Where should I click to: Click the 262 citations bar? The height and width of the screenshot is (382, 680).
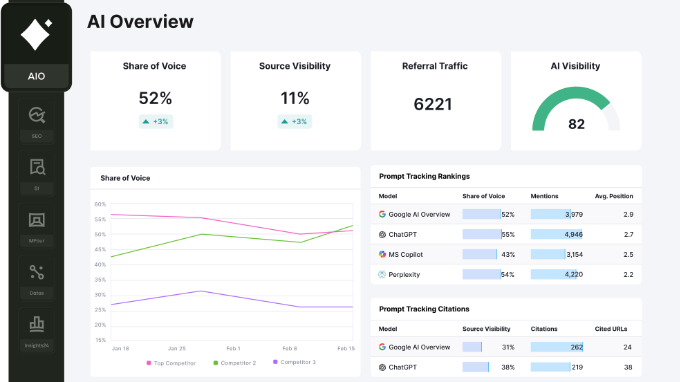[557, 347]
